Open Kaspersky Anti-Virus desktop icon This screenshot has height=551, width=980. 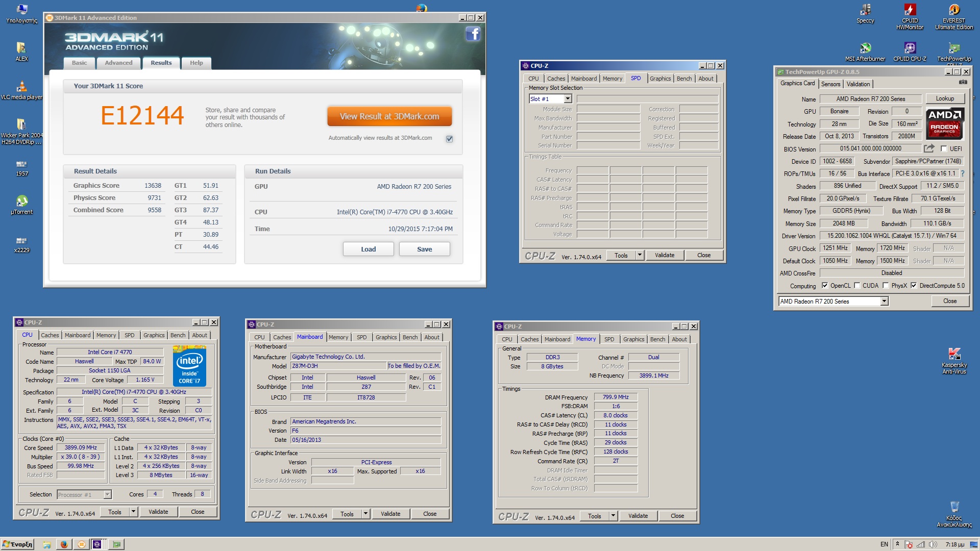click(954, 361)
